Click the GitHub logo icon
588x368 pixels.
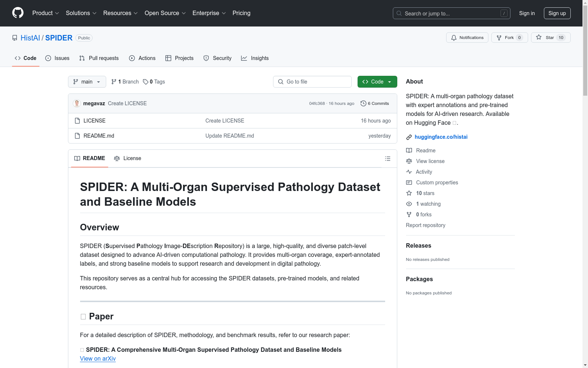pyautogui.click(x=18, y=13)
